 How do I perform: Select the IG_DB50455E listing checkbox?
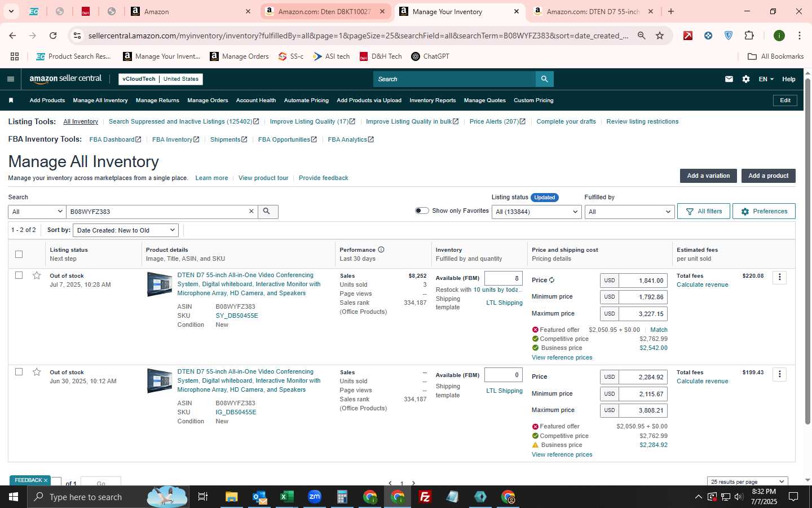click(19, 372)
